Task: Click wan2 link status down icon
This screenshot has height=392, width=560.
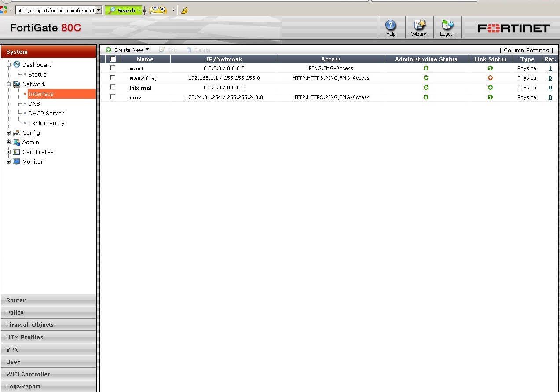Action: 490,78
